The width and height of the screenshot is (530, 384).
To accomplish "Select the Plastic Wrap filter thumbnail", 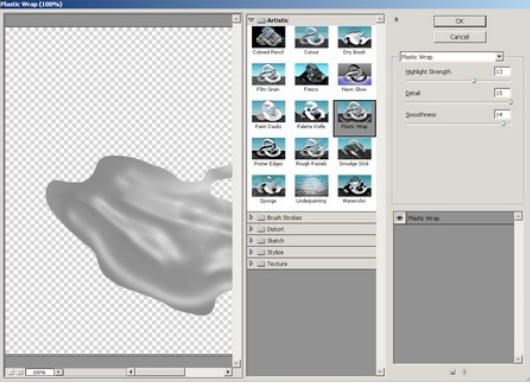I will (x=354, y=111).
